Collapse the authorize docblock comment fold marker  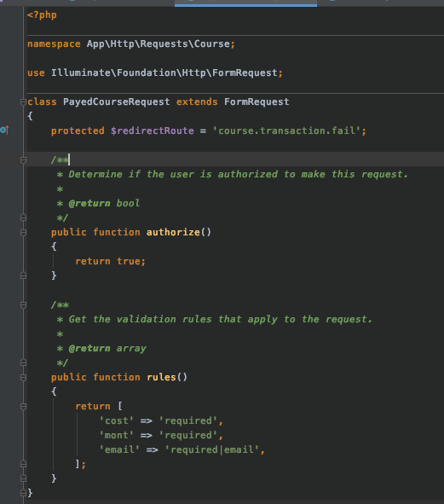(x=23, y=159)
